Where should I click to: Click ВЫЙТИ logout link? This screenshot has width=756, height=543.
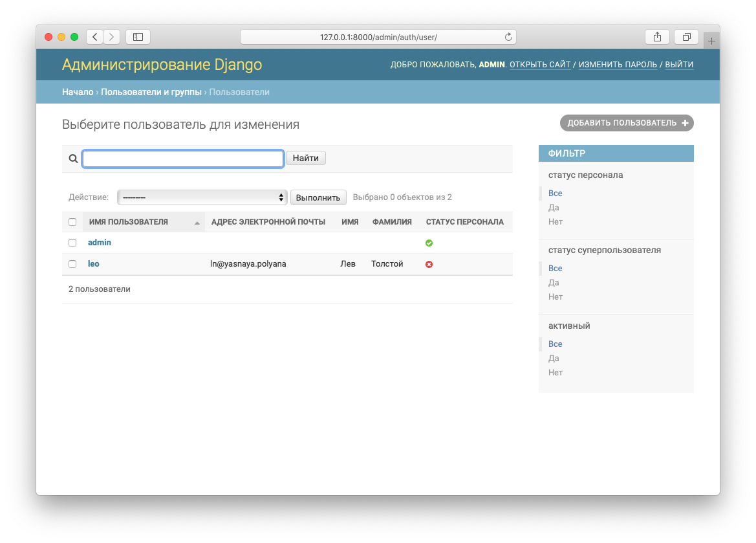click(x=679, y=64)
